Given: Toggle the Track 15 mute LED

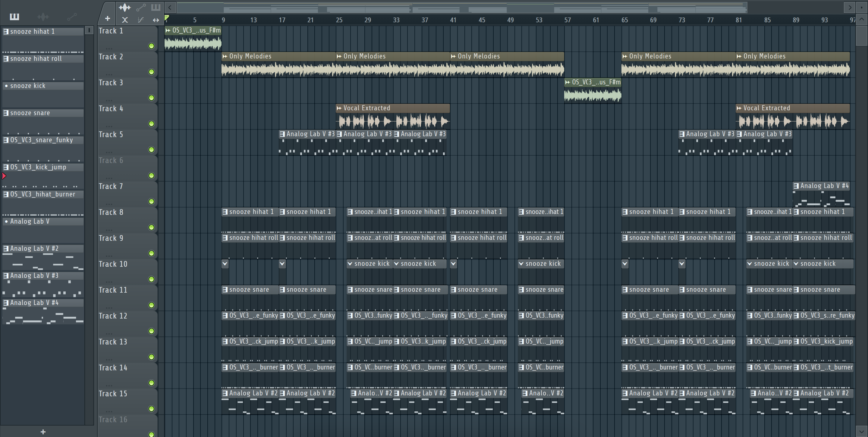Looking at the screenshot, I should pyautogui.click(x=151, y=409).
